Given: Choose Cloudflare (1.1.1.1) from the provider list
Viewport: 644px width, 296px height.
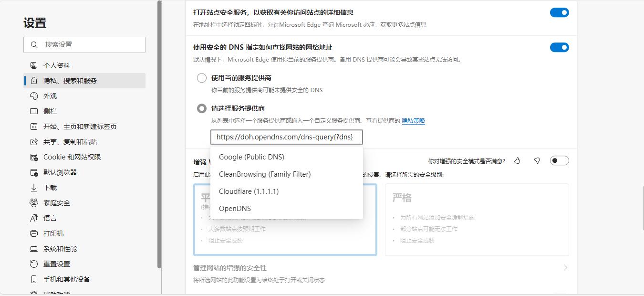Looking at the screenshot, I should coord(248,191).
